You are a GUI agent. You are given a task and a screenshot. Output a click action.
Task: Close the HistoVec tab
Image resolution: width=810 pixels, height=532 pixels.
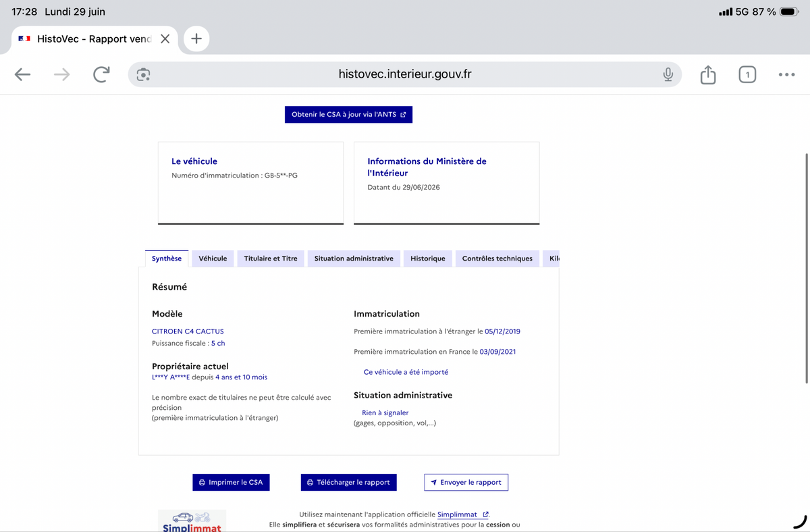[x=165, y=38]
